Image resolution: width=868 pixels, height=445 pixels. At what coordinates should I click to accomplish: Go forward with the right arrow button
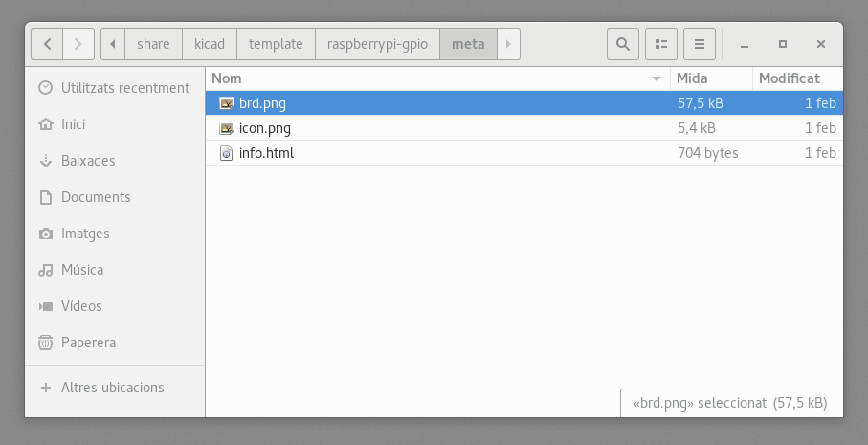[x=78, y=44]
